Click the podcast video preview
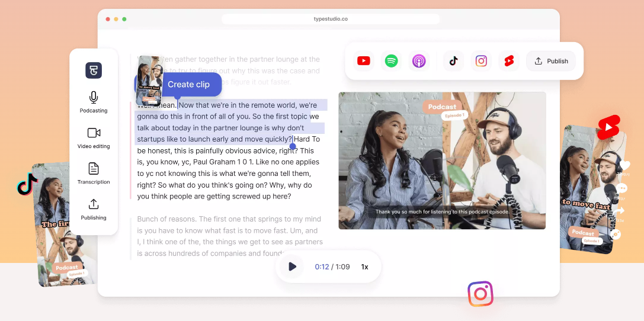 442,160
